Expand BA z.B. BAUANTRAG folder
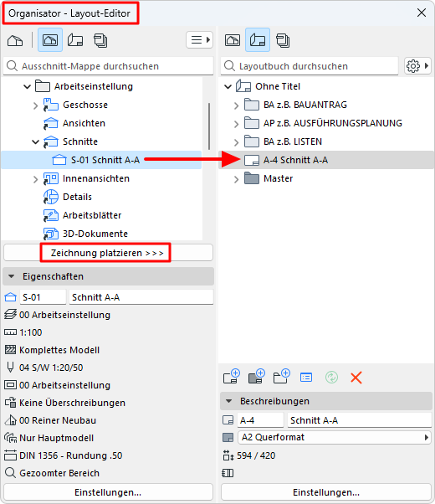Image resolution: width=435 pixels, height=504 pixels. point(237,105)
